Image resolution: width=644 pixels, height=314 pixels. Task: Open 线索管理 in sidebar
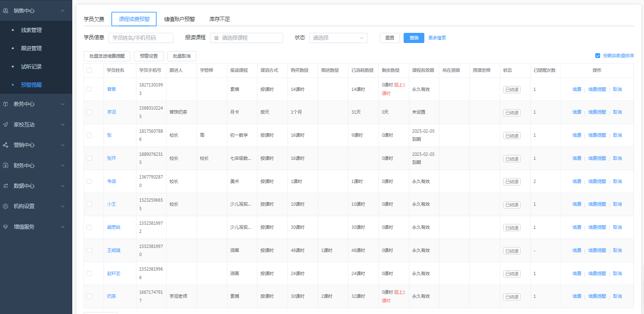point(32,30)
